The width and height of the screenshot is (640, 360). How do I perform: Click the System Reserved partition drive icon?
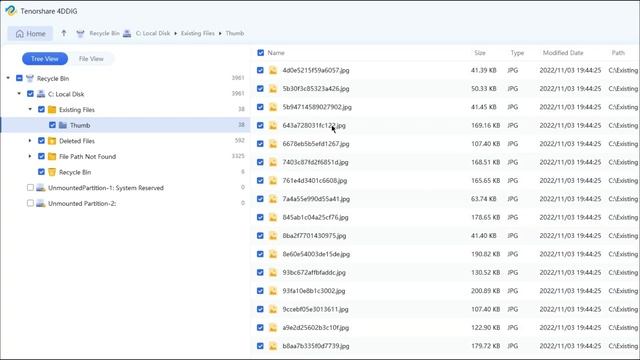tap(41, 188)
